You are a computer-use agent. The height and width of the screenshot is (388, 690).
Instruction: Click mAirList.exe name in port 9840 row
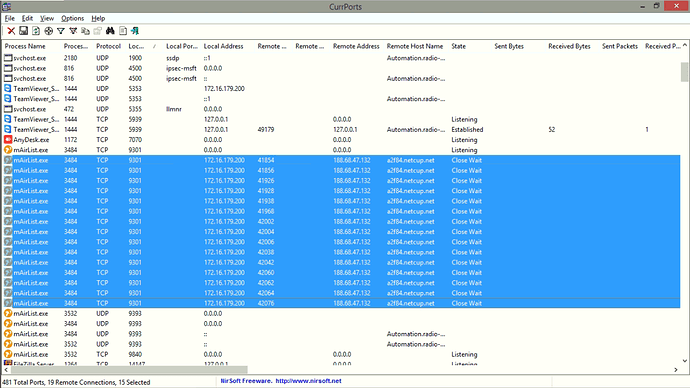(31, 354)
